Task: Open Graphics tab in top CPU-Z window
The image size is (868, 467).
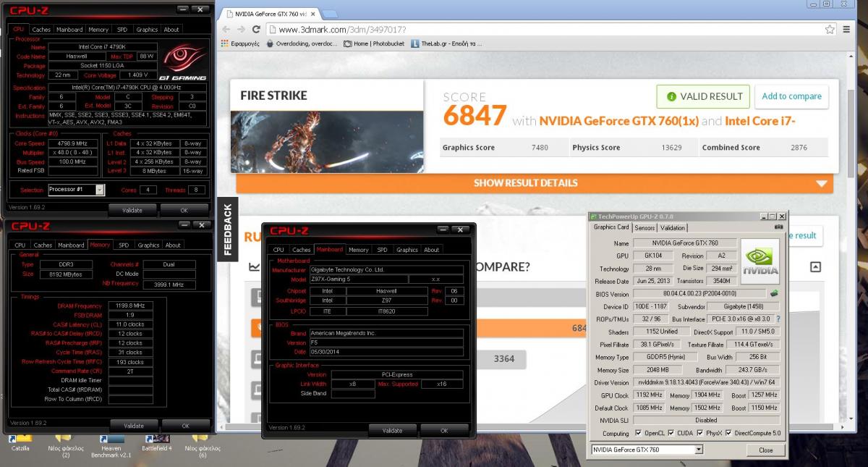Action: pos(147,30)
